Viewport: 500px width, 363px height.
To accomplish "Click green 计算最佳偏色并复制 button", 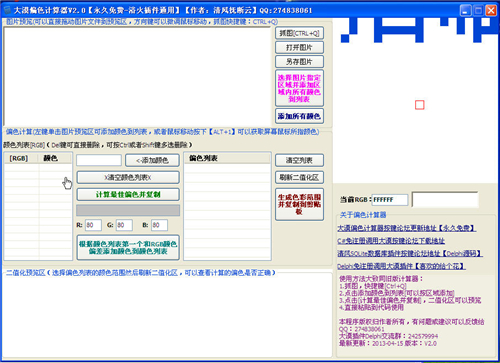I will [x=128, y=194].
